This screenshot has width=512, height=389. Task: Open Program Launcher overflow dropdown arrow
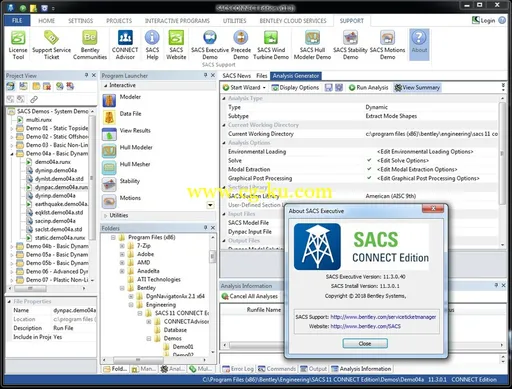(210, 205)
